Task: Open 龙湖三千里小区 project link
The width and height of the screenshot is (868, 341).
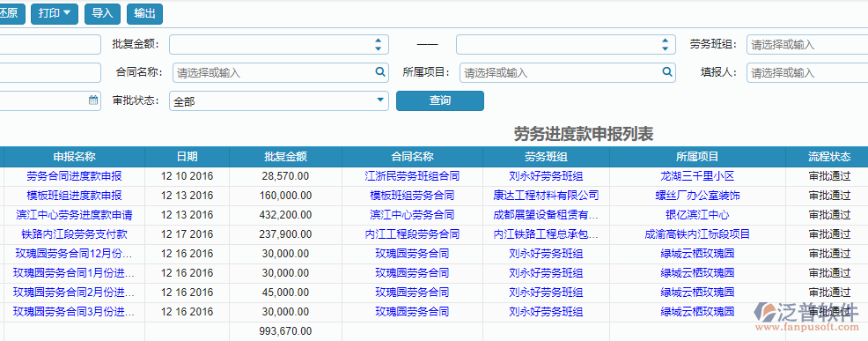Action: coord(697,176)
